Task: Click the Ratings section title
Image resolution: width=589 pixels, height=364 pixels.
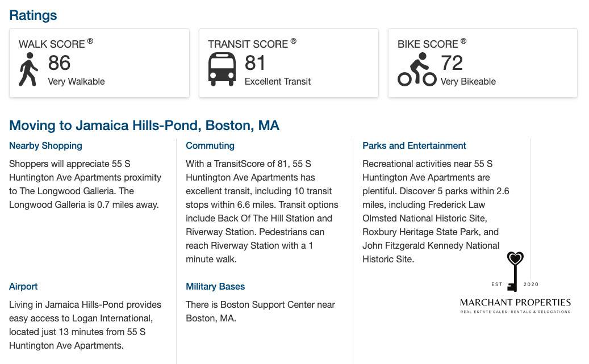Action: click(x=33, y=15)
